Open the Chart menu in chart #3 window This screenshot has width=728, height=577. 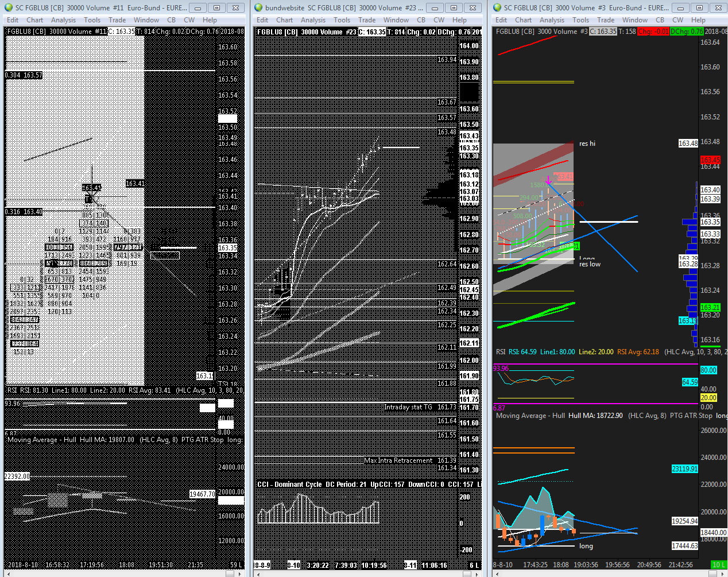pyautogui.click(x=523, y=20)
